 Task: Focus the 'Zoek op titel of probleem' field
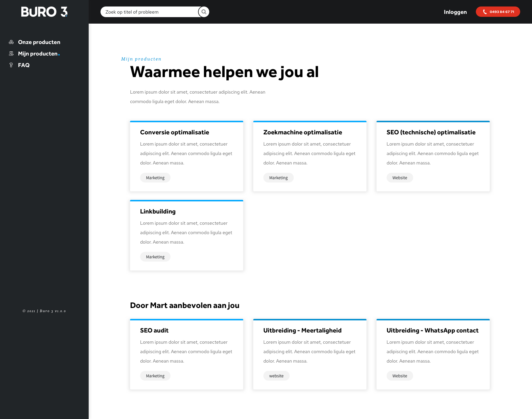tap(149, 12)
